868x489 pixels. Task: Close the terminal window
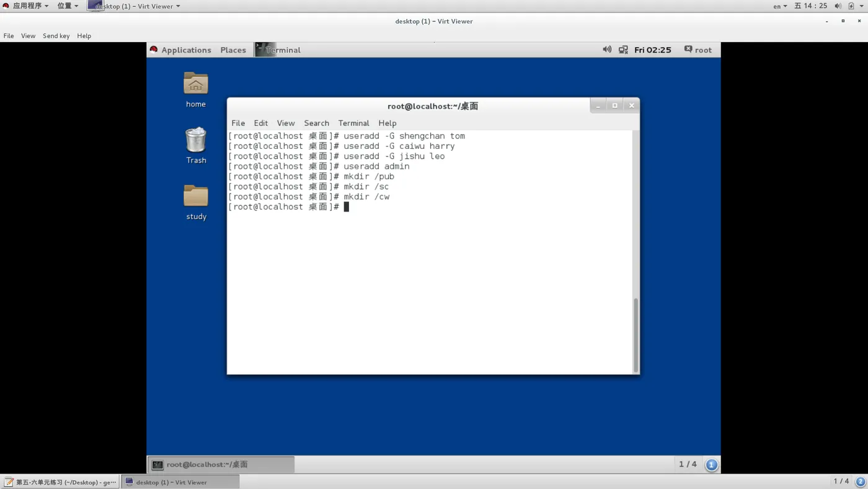pos(631,105)
